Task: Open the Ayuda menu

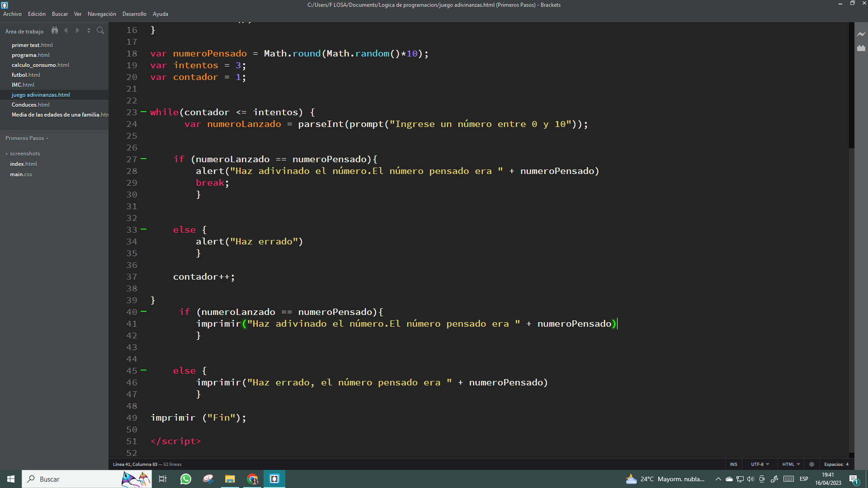Action: point(160,14)
